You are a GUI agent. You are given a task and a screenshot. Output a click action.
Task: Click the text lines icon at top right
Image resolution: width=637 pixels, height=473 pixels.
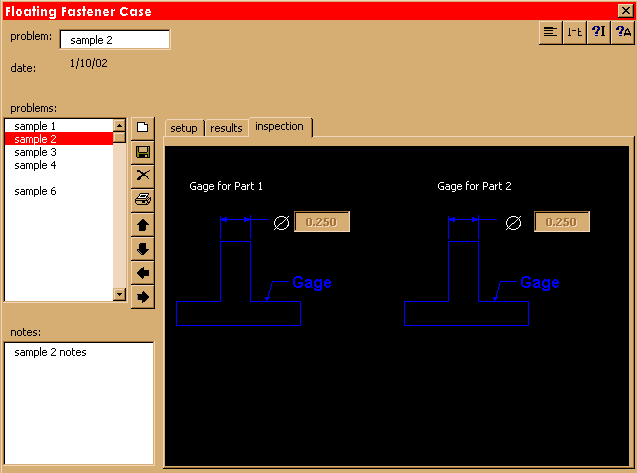(550, 32)
